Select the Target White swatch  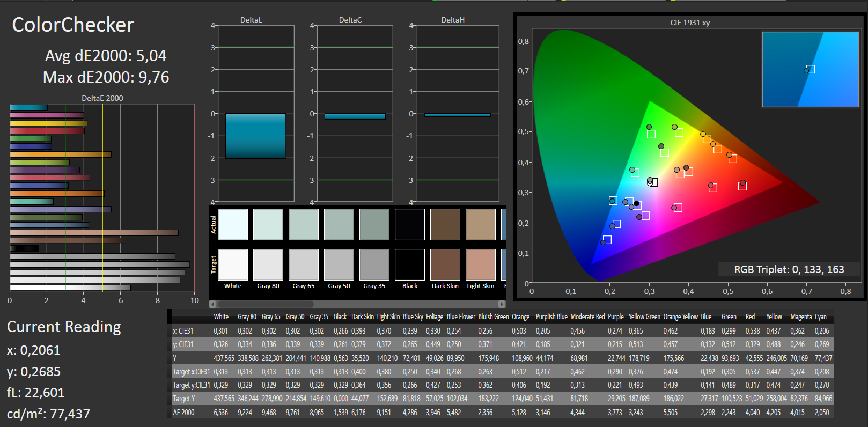[x=233, y=264]
